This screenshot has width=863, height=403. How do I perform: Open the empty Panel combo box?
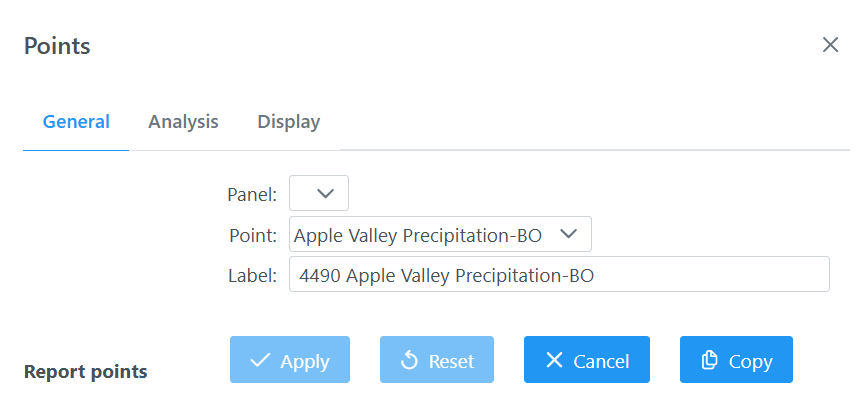tap(319, 193)
